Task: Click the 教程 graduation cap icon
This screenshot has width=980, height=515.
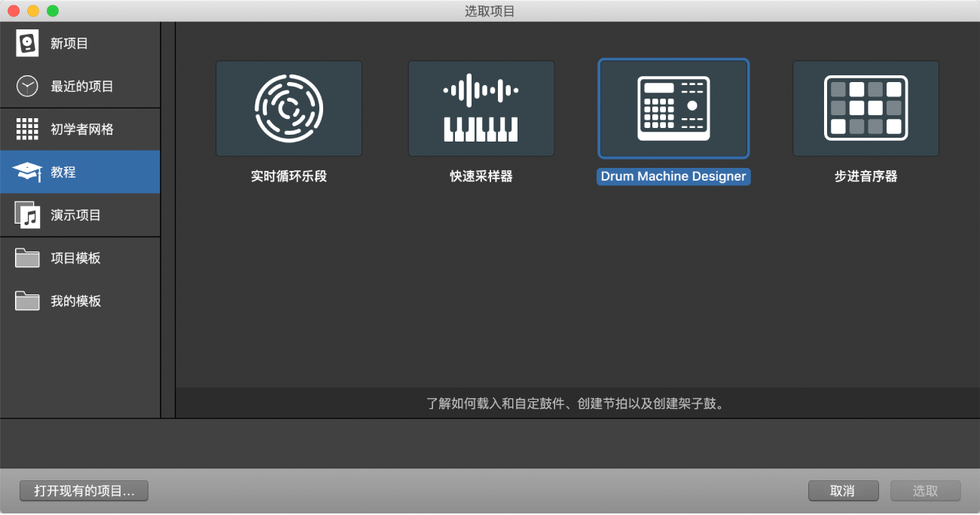Action: point(26,172)
